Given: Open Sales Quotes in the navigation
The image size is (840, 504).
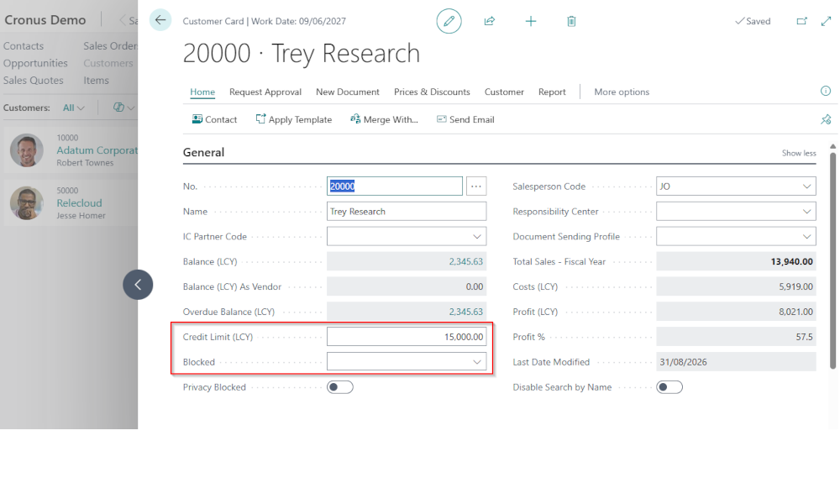Looking at the screenshot, I should (x=34, y=81).
